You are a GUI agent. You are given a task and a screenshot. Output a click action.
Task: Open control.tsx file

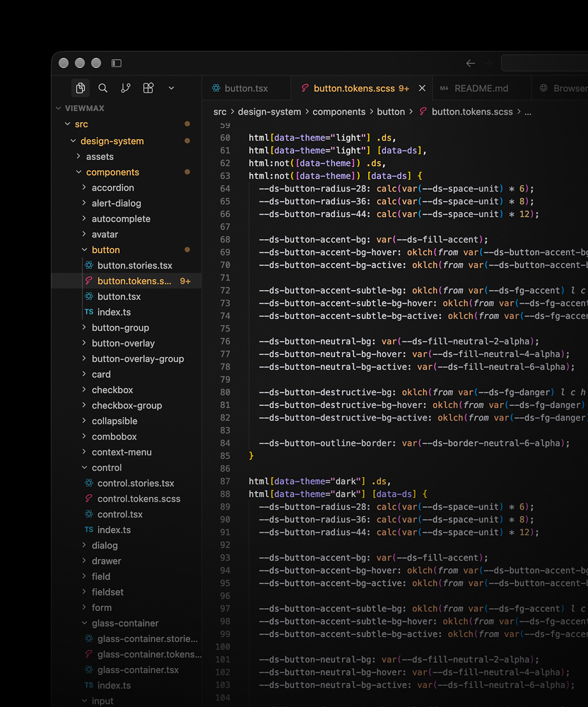click(120, 515)
